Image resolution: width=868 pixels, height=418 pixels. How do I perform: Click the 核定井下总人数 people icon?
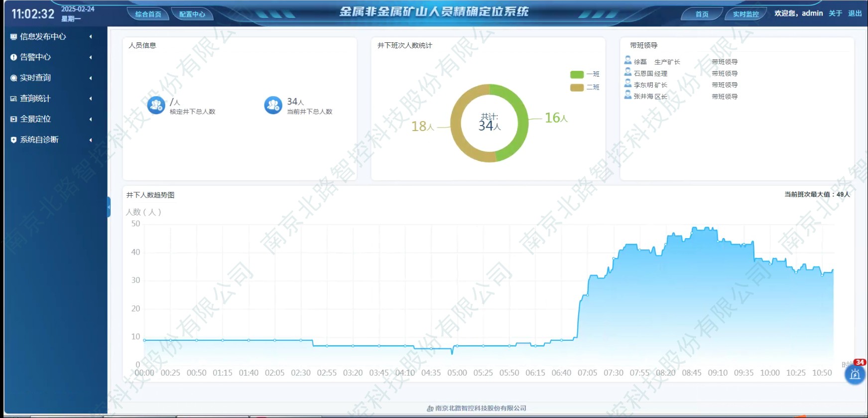pos(156,105)
